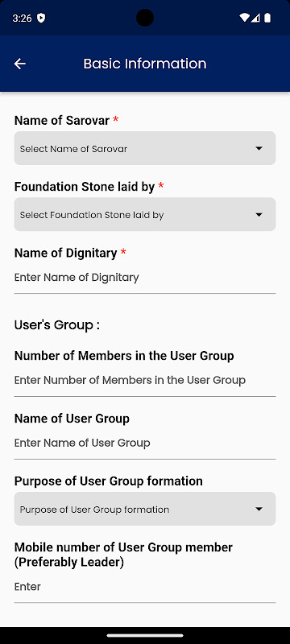Click the Sarovar dropdown arrow
This screenshot has width=290, height=644.
click(x=259, y=148)
